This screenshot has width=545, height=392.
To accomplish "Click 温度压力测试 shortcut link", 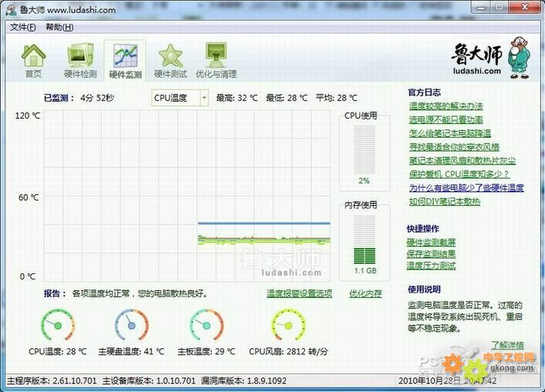I will [x=431, y=266].
